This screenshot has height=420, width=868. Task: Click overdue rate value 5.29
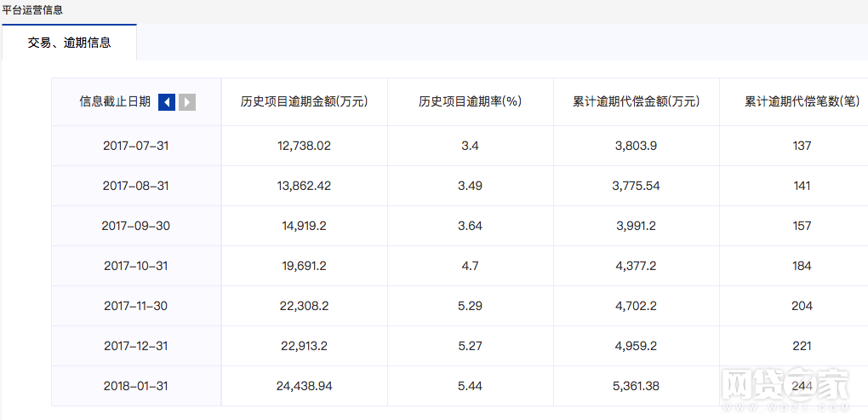tap(471, 306)
